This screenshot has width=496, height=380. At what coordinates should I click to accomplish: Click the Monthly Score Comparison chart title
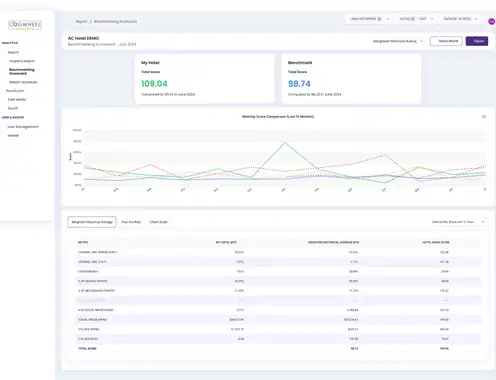pyautogui.click(x=278, y=117)
